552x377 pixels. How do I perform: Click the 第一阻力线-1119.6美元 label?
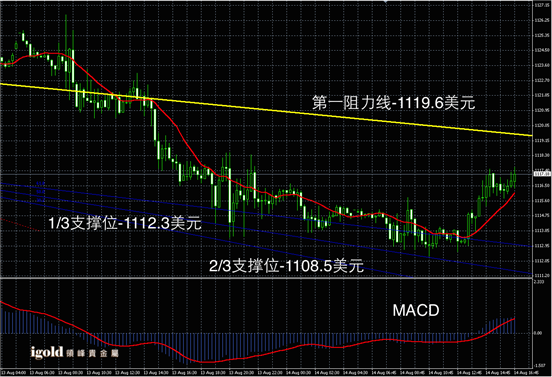[394, 103]
